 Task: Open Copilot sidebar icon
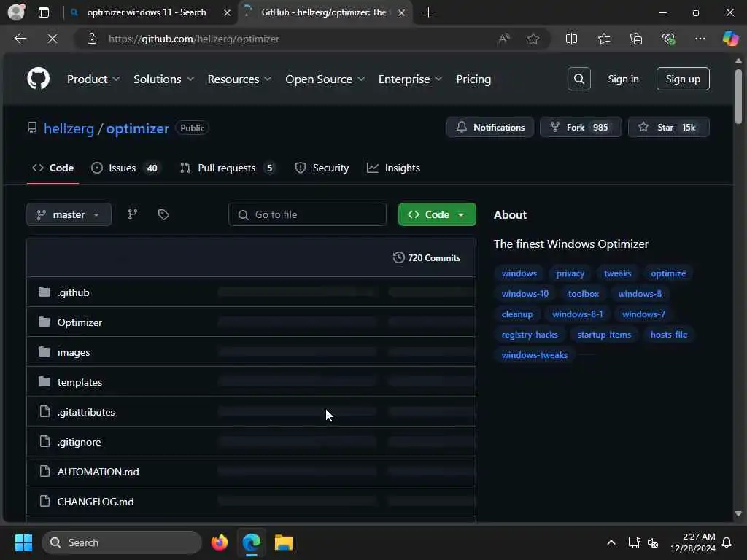[x=730, y=39]
